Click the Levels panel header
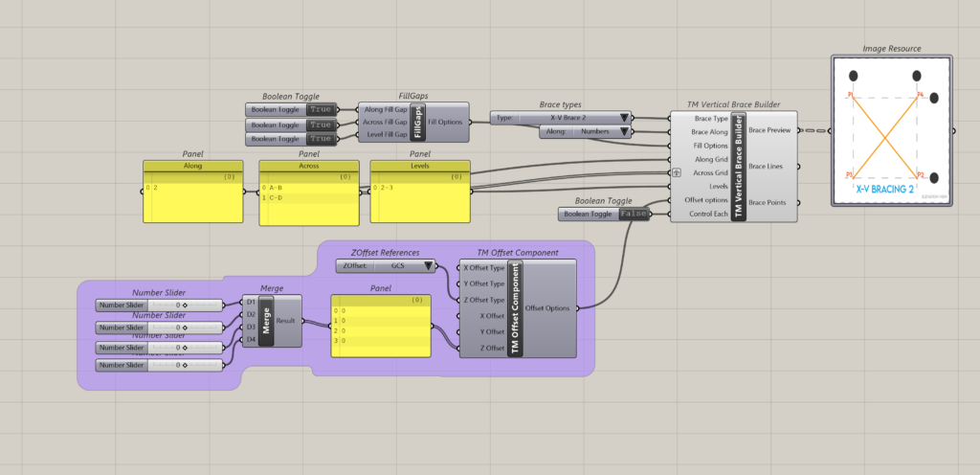The height and width of the screenshot is (475, 980). [420, 166]
